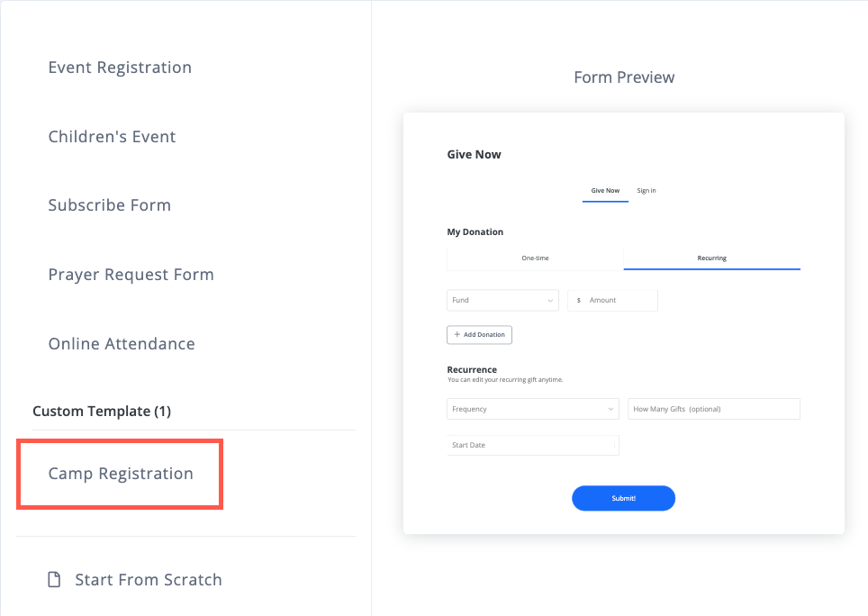Choose the Recurring donation tab
The image size is (868, 616).
(x=711, y=258)
